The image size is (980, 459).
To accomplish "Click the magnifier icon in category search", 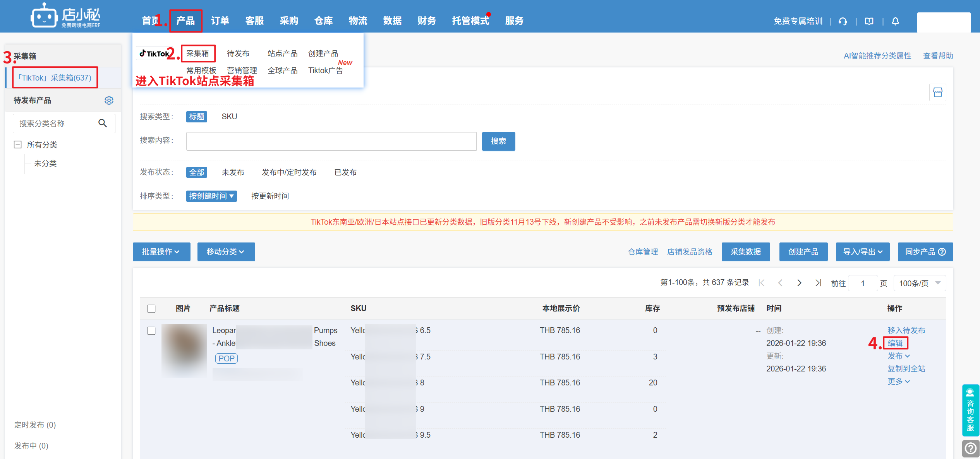I will [103, 123].
